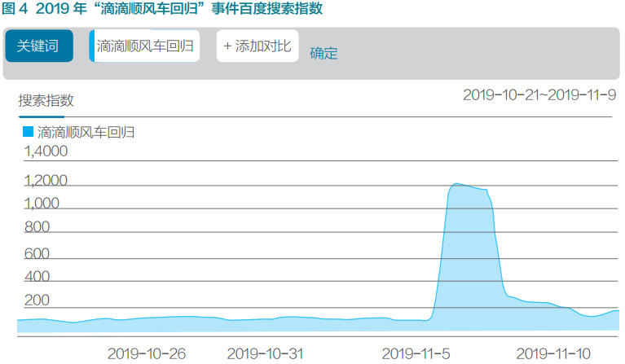
Task: Click the peak of the search index curve
Action: (457, 183)
